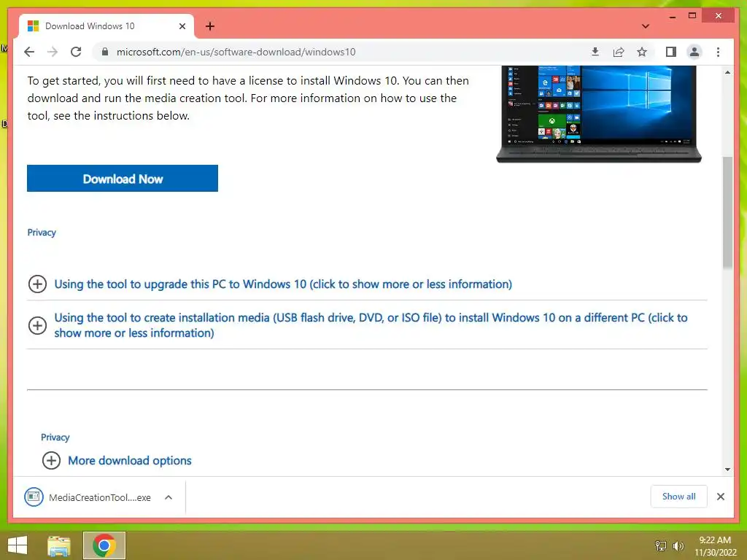The height and width of the screenshot is (560, 747).
Task: Open the network tray icon
Action: [661, 545]
